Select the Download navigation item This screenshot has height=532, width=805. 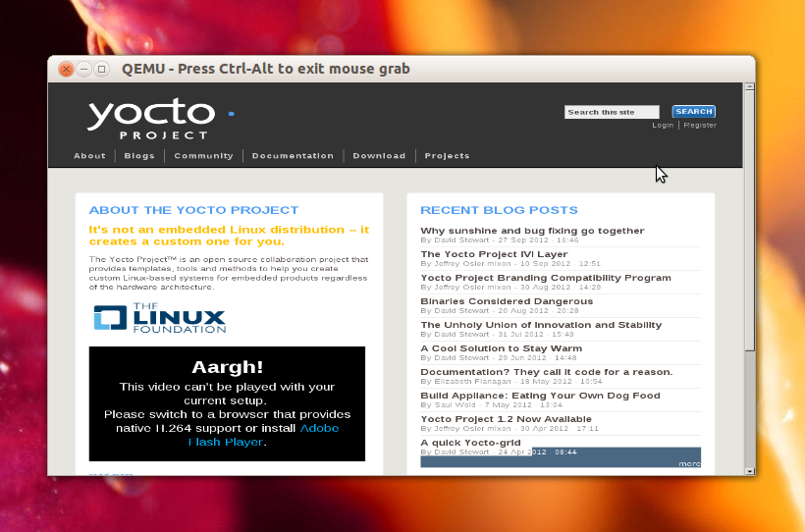pos(379,156)
